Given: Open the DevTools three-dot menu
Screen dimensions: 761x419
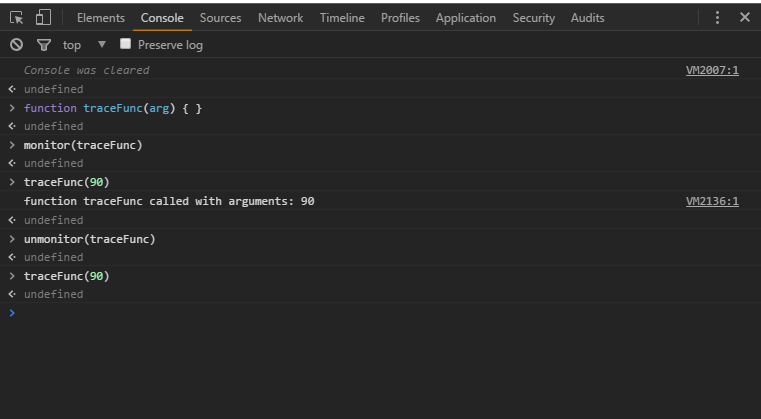Looking at the screenshot, I should point(717,18).
